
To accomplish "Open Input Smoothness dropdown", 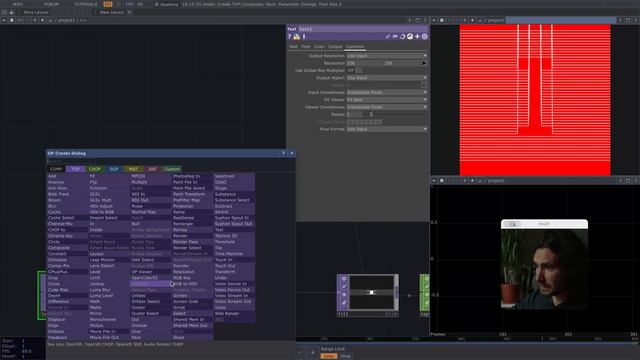I will tap(387, 92).
